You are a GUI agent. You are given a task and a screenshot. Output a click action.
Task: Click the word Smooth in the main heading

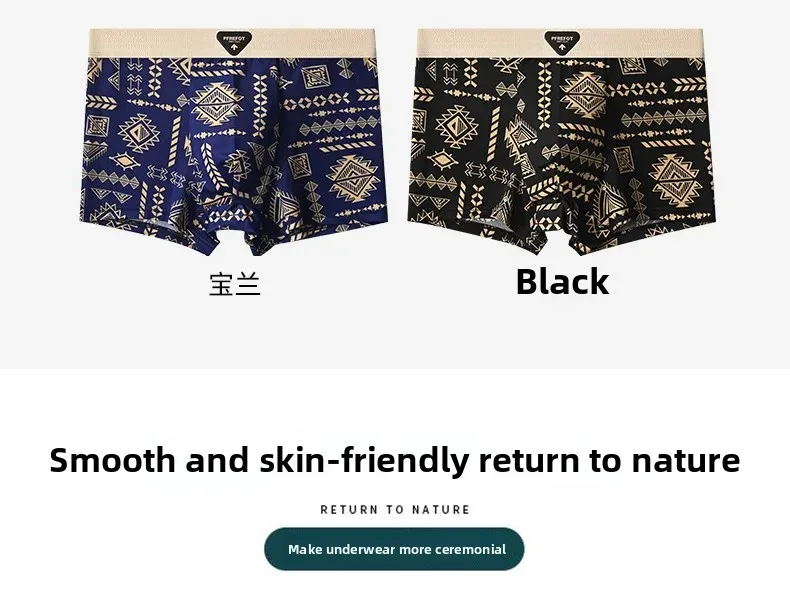tap(112, 460)
